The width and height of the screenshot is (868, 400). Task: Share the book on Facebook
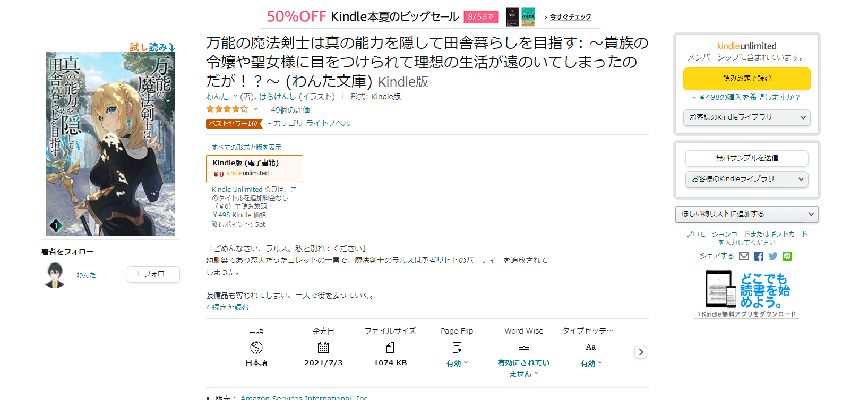[x=759, y=257]
